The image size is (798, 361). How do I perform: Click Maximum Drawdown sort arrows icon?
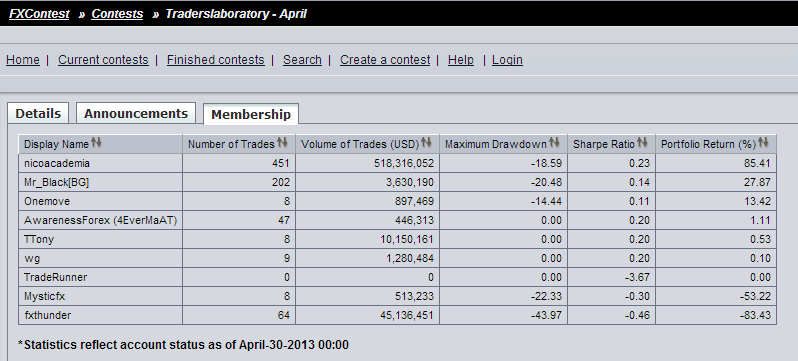554,144
